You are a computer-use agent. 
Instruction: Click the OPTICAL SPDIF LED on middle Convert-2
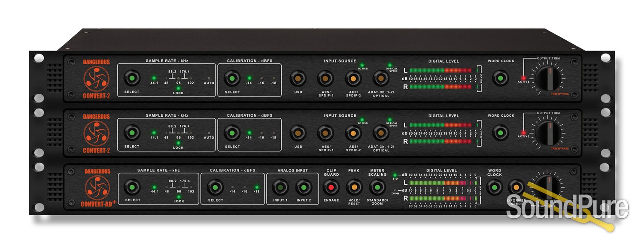(390, 120)
